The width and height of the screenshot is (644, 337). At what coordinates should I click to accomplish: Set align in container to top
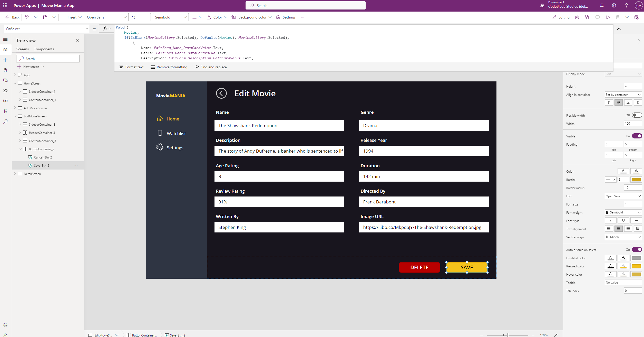(609, 102)
